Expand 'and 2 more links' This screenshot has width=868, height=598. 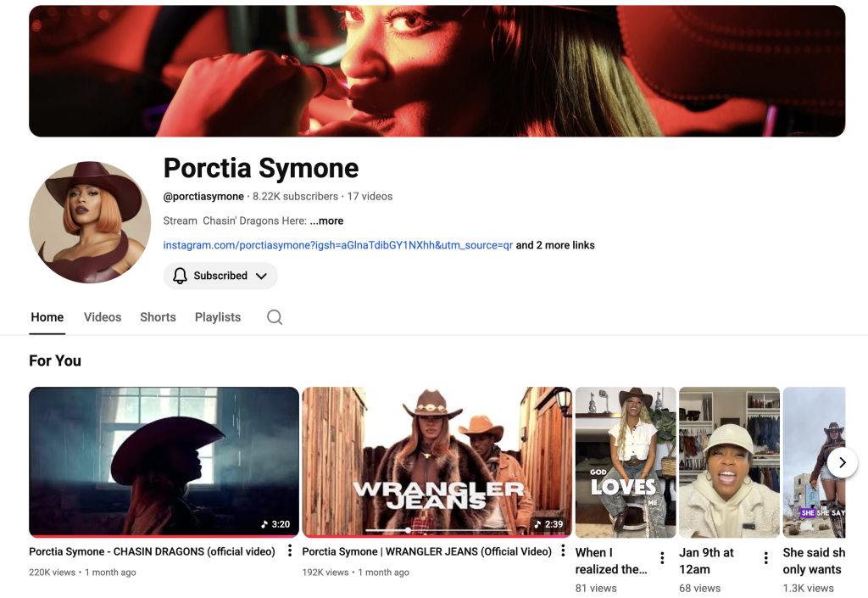point(555,245)
